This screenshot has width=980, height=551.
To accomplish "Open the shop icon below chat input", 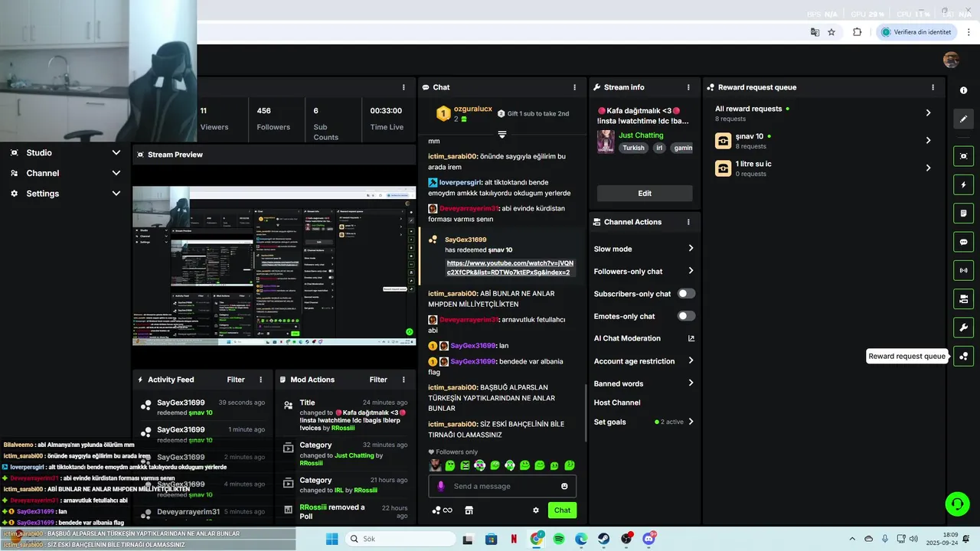I will (x=469, y=510).
